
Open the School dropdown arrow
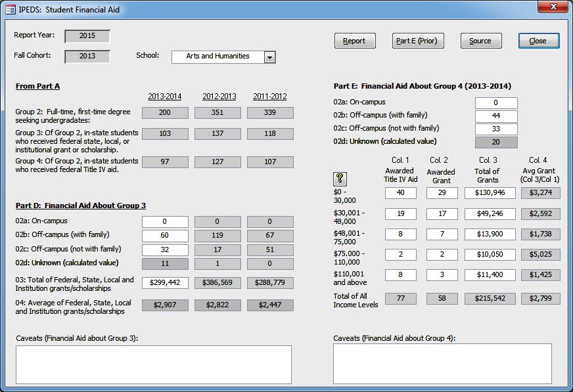[269, 57]
